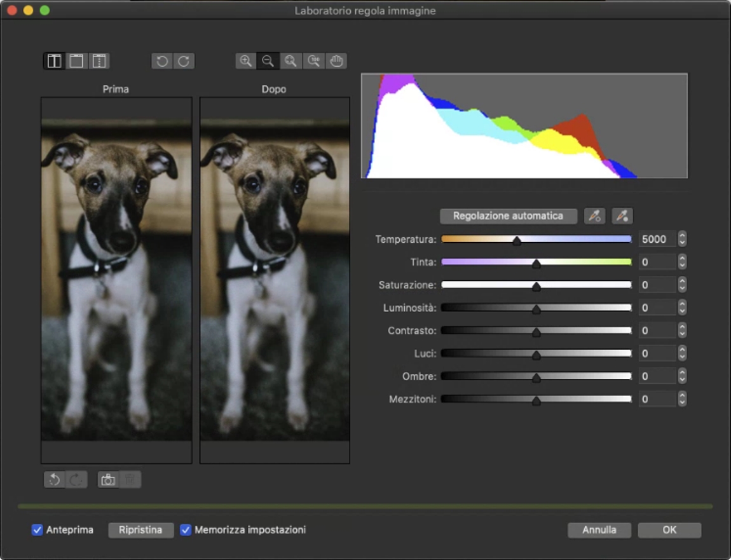
Task: Select the zoom to fit tool
Action: click(290, 61)
